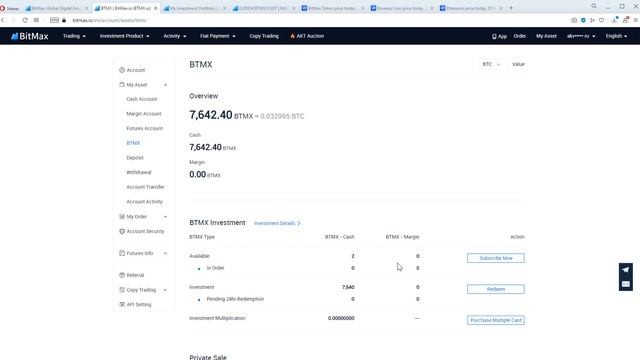Open the Investment Product dropdown menu
This screenshot has height=360, width=640.
coord(124,36)
